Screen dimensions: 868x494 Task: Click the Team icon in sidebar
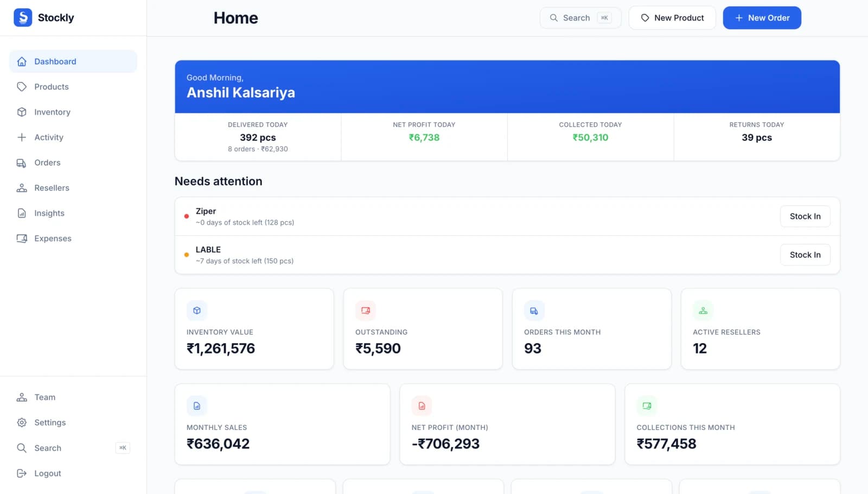(x=22, y=397)
